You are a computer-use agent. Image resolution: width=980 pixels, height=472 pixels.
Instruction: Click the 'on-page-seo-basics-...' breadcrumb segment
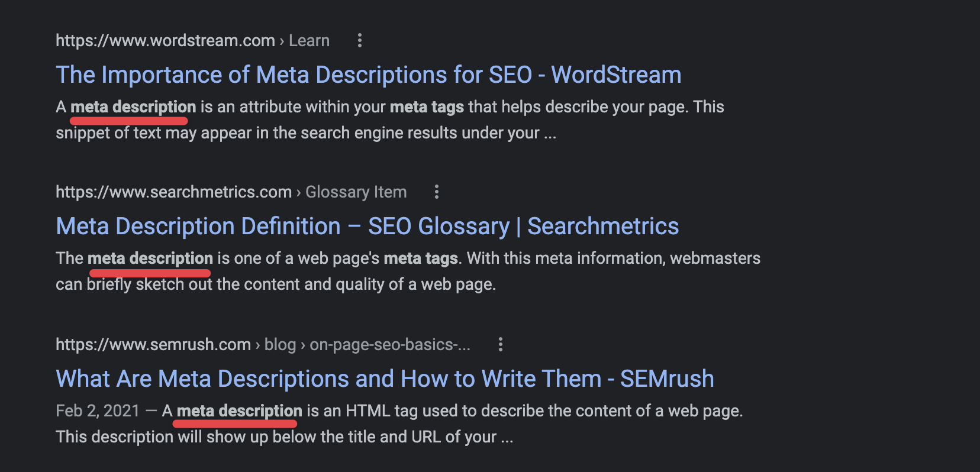[390, 344]
